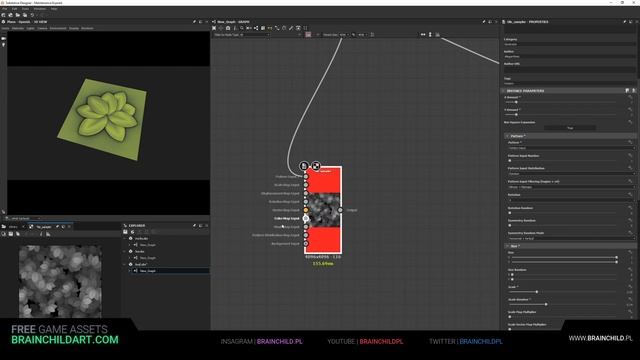Adjust the Y Amount slider

(516, 115)
